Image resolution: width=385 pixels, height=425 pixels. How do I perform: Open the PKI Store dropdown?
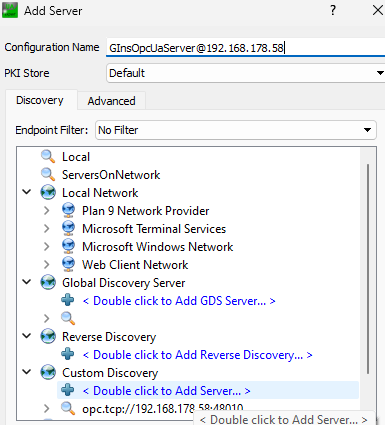point(246,73)
